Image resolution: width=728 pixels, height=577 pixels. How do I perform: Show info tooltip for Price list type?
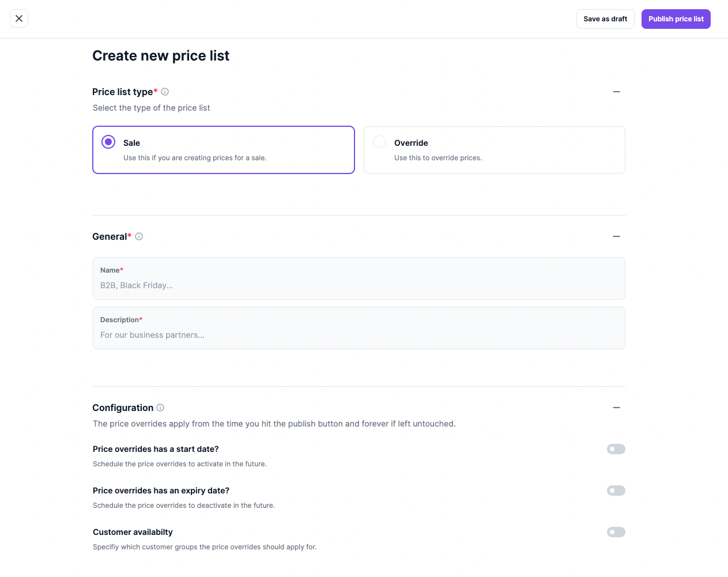pyautogui.click(x=165, y=92)
